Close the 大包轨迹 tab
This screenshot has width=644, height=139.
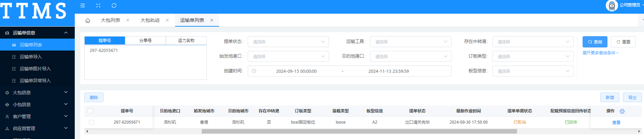point(167,20)
